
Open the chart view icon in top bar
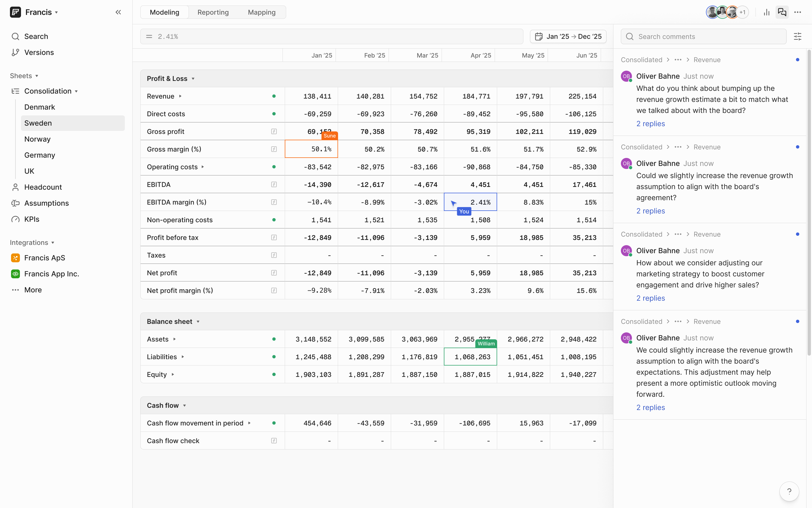767,12
